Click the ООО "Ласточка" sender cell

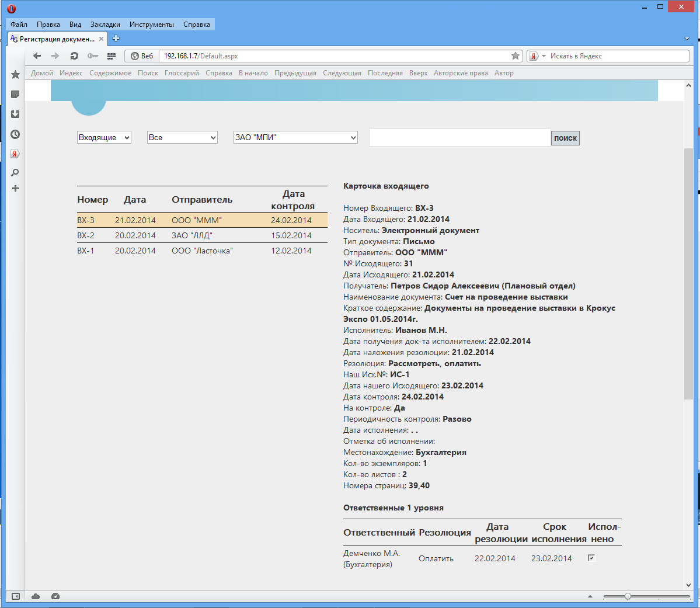pyautogui.click(x=202, y=251)
